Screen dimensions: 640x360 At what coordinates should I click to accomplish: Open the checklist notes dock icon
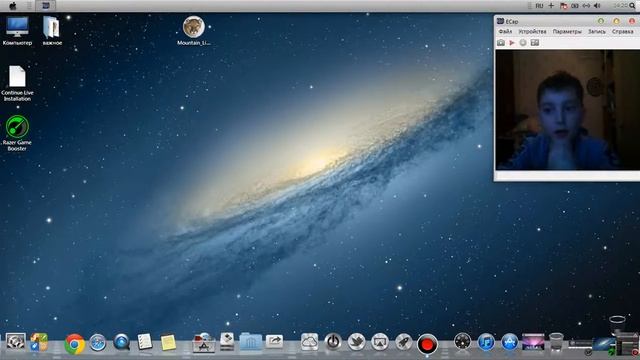point(144,342)
